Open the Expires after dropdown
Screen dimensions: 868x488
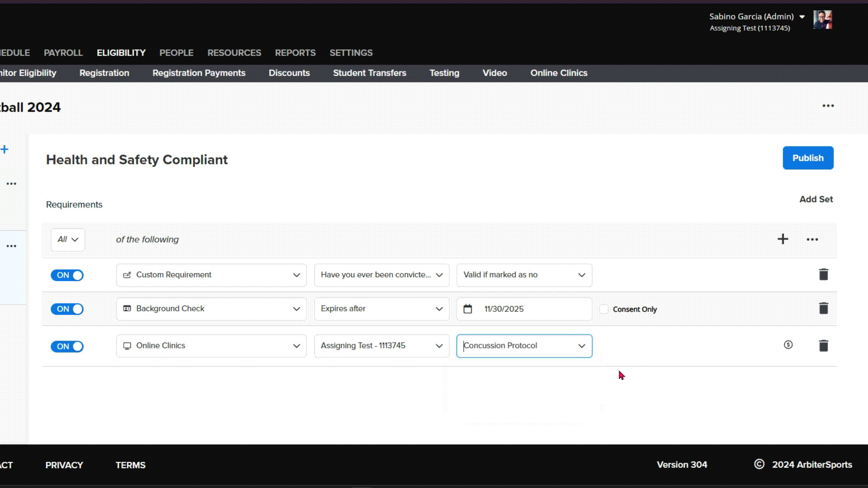click(382, 309)
